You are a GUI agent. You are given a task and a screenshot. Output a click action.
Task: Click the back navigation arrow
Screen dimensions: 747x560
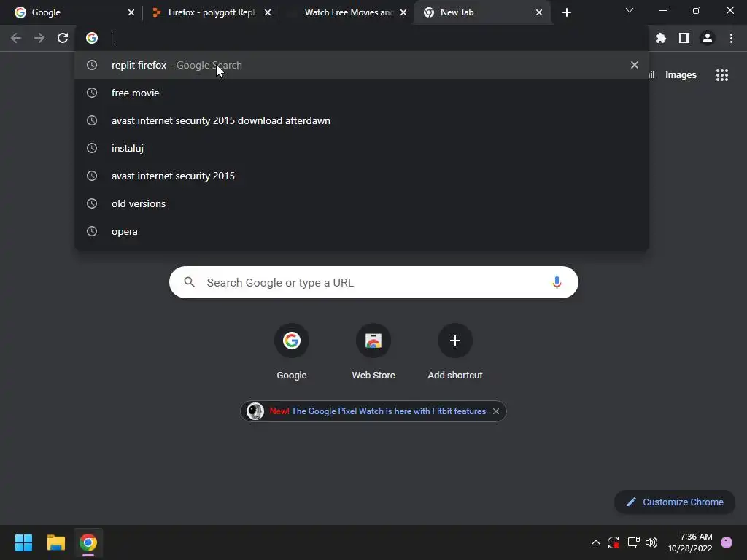[16, 38]
